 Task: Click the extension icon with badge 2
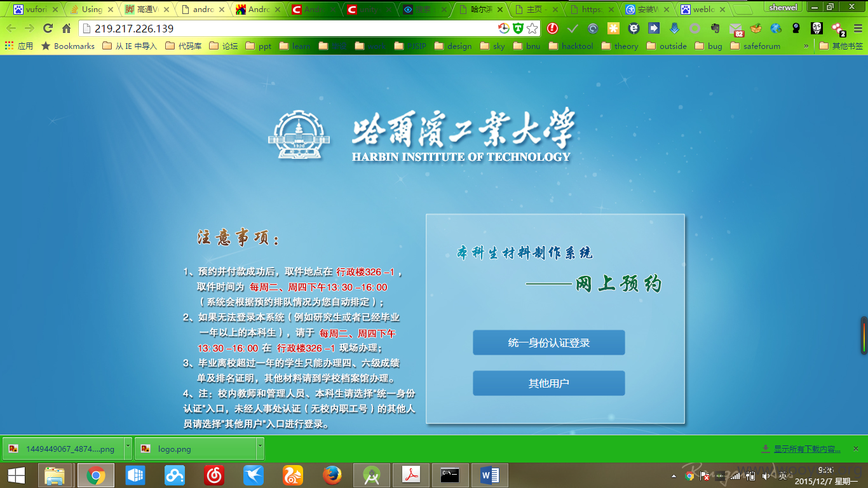(x=838, y=29)
